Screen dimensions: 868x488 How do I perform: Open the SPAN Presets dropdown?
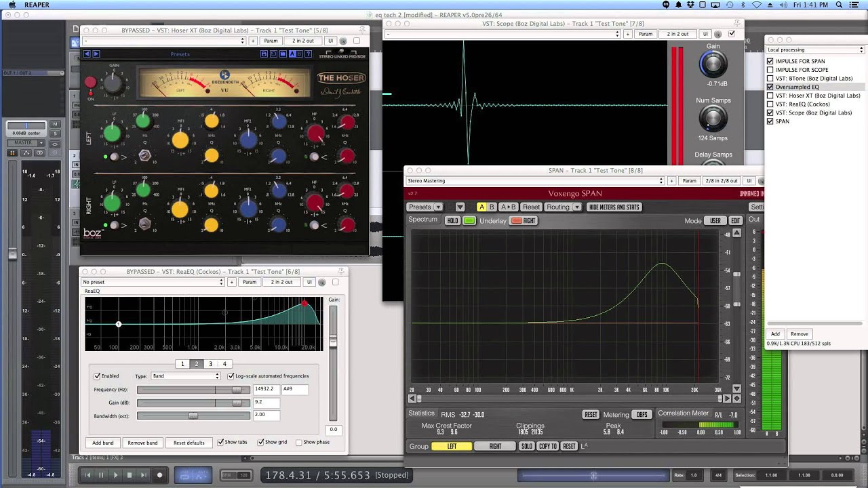(425, 207)
